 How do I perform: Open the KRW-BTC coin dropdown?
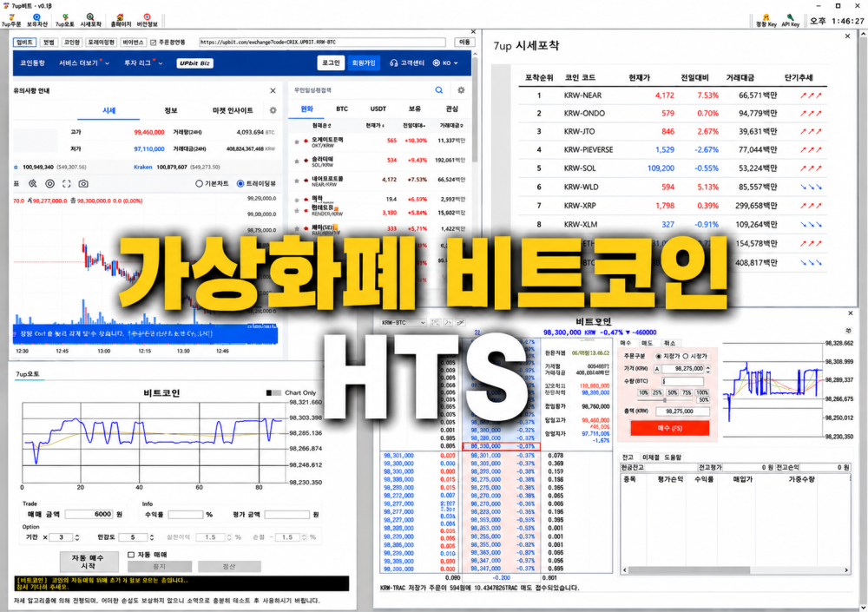click(403, 322)
